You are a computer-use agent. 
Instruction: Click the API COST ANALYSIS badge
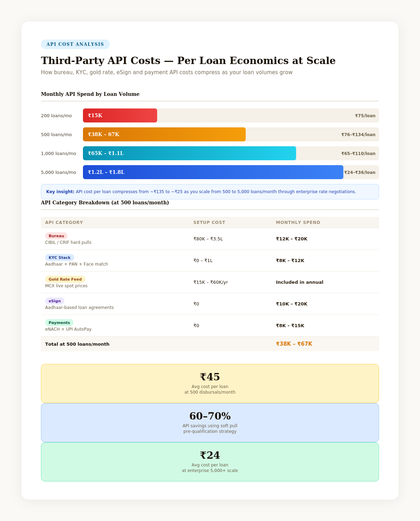coord(75,44)
